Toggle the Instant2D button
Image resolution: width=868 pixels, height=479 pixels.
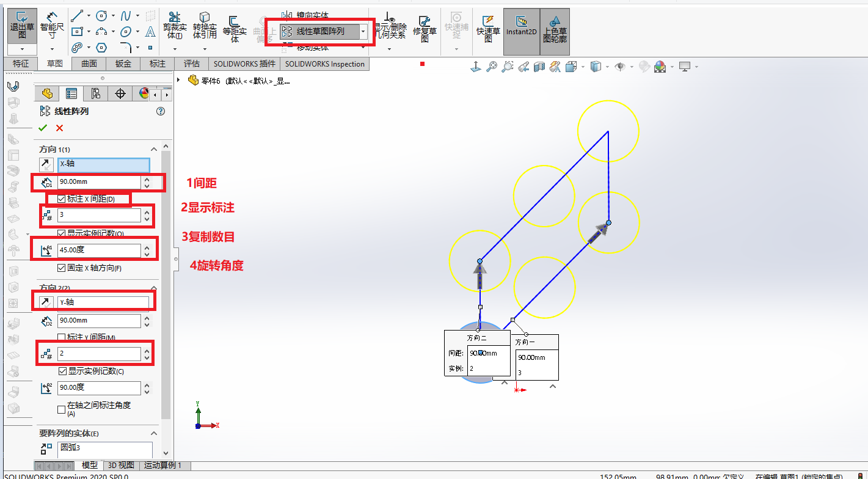(x=521, y=27)
